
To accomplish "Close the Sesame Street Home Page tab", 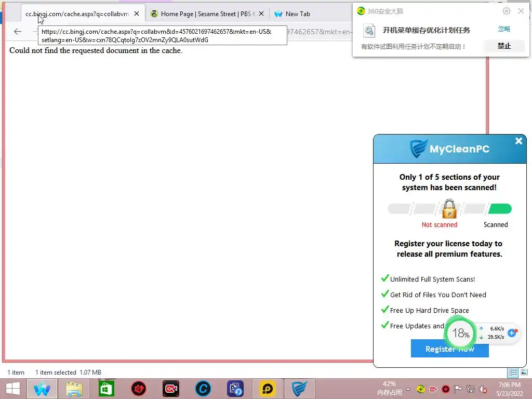I will 261,14.
